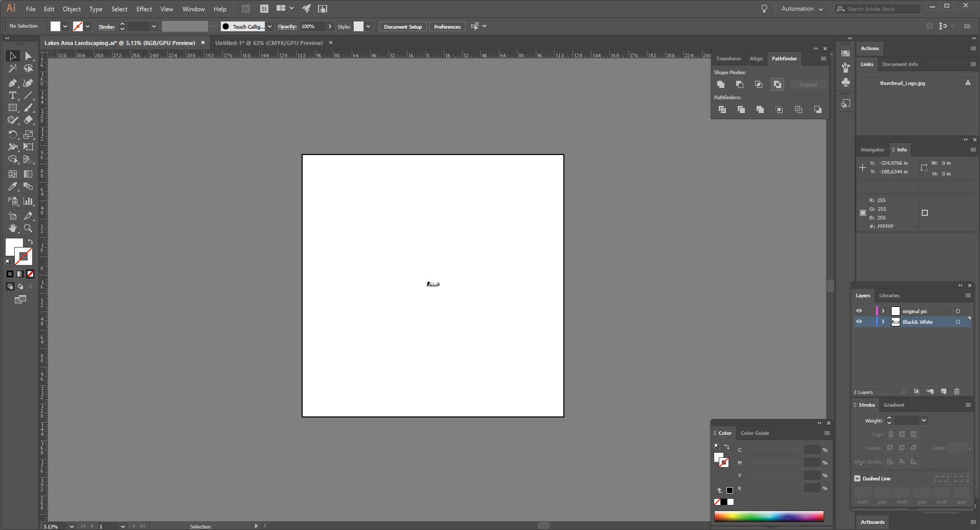Switch to the Gradient panel tab
980x530 pixels.
click(x=894, y=405)
